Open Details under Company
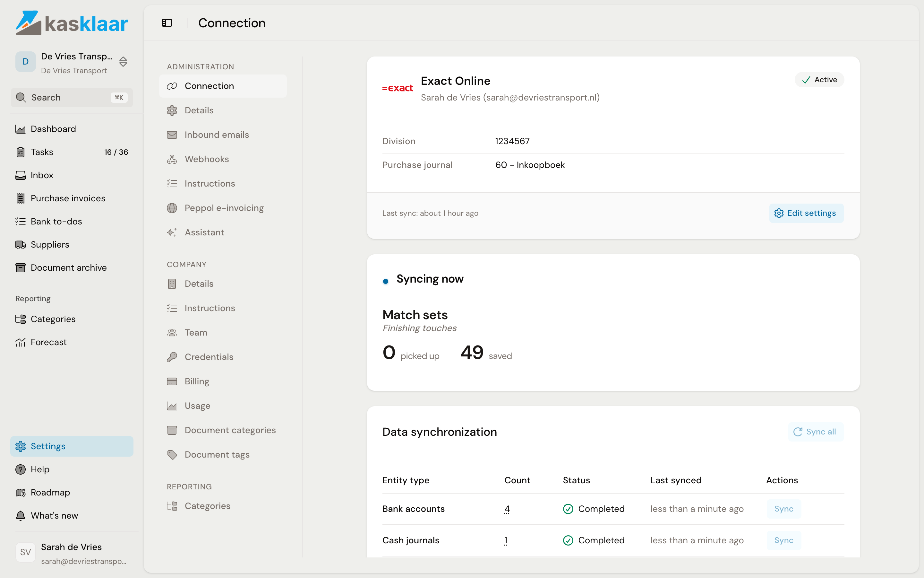 223,284
